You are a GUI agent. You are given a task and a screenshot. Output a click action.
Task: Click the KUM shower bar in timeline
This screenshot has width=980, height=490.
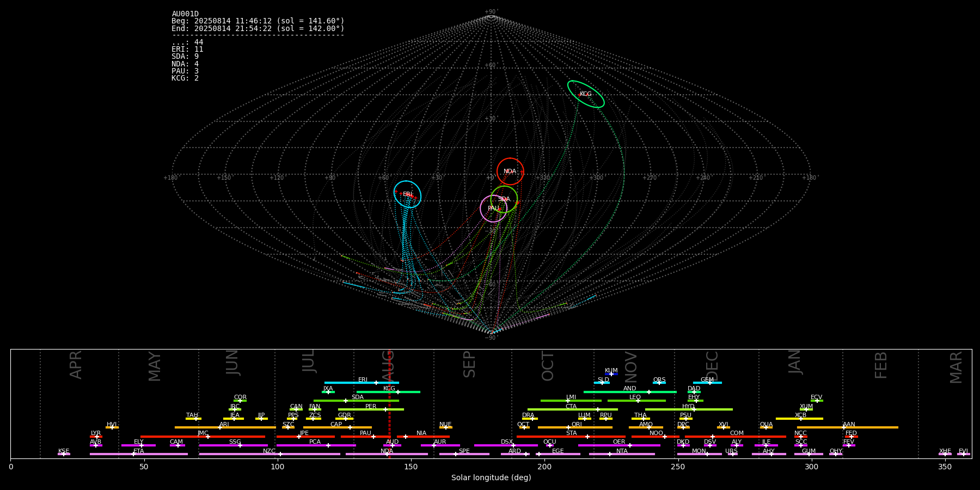click(x=611, y=374)
